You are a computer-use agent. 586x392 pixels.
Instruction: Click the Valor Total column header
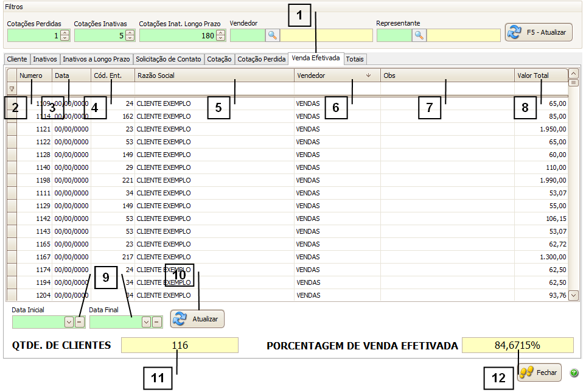532,76
